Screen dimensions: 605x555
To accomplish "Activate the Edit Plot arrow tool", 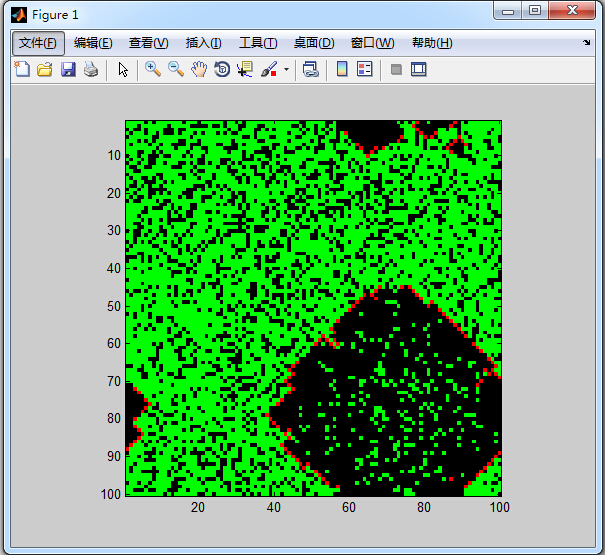I will [x=123, y=70].
